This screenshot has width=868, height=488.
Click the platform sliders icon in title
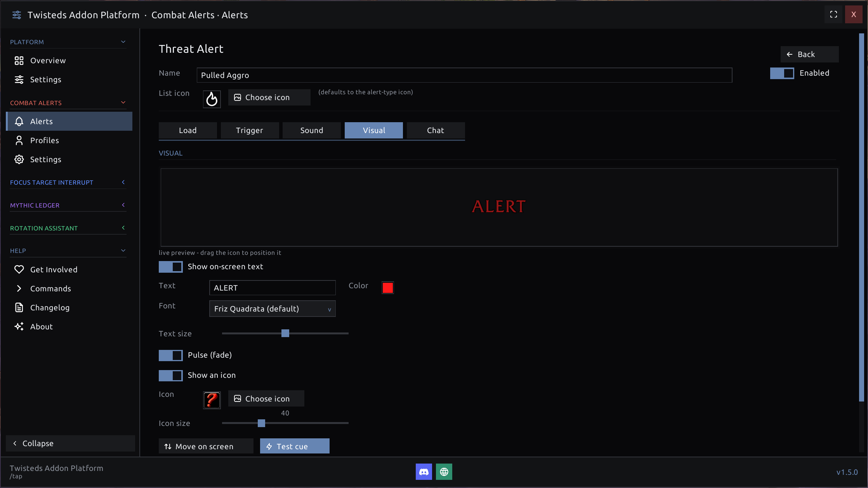[x=17, y=15]
